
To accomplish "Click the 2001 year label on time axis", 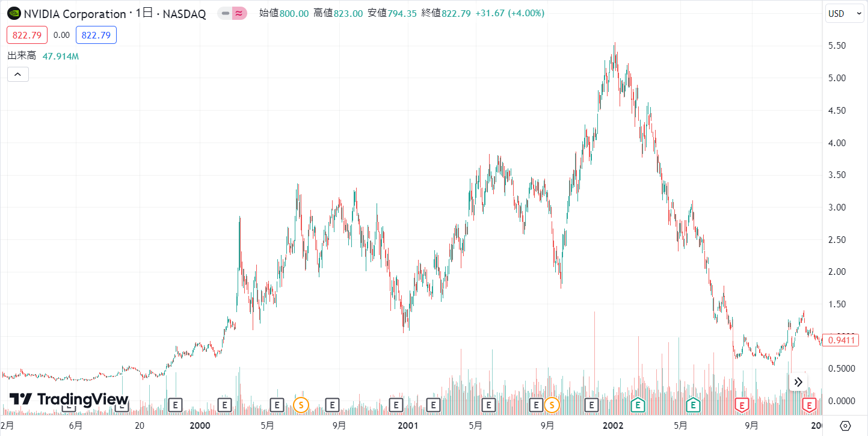I will 408,426.
